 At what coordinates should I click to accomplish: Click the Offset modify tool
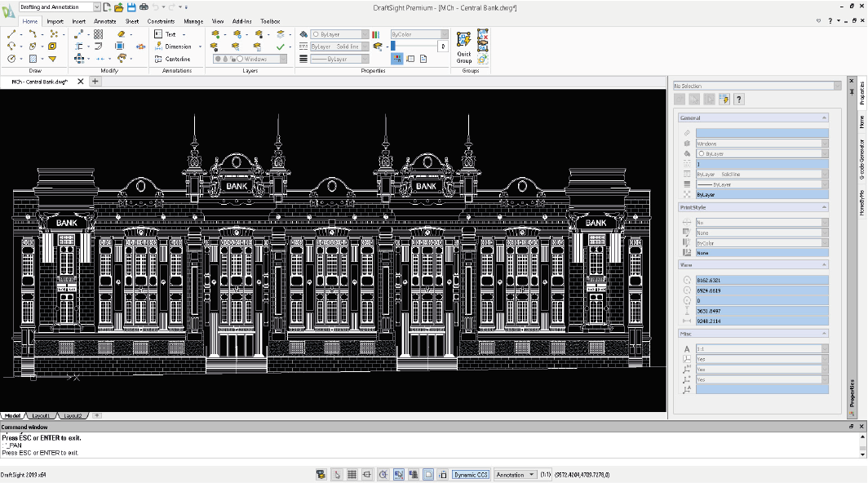click(98, 47)
